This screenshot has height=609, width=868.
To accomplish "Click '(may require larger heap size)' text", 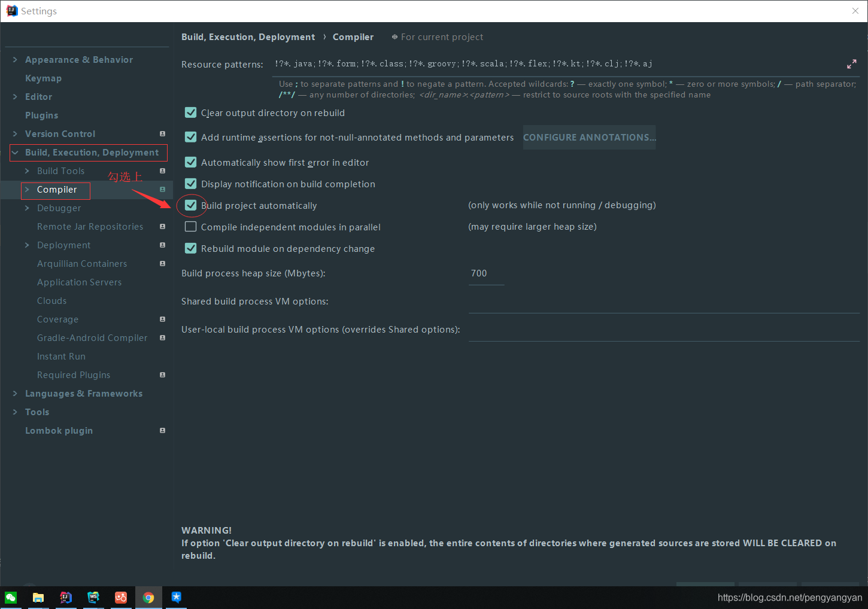I will point(532,227).
